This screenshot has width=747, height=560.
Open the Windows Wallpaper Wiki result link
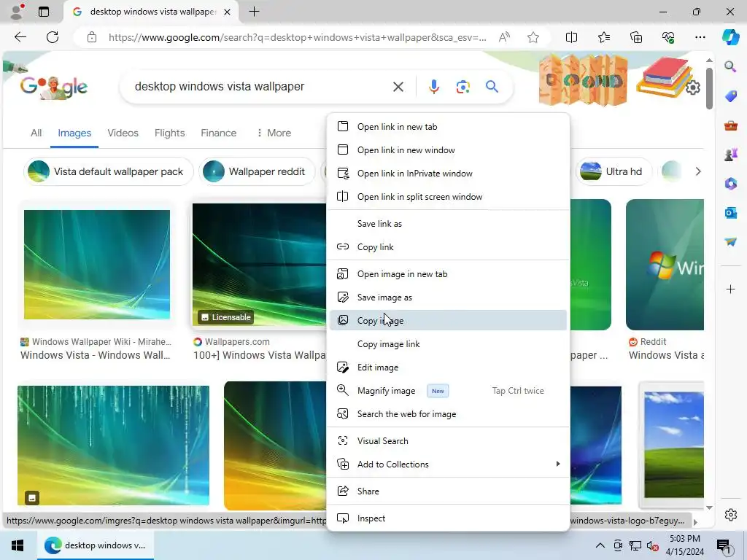click(x=96, y=349)
